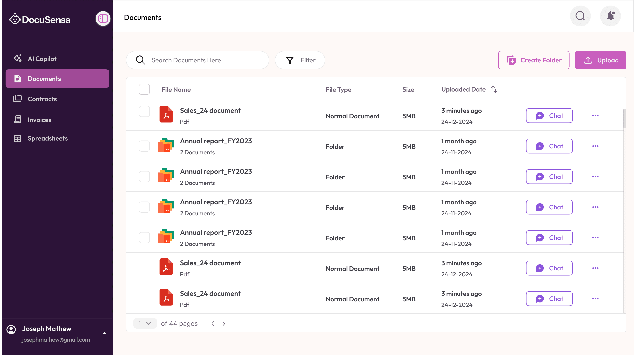
Task: Open the Invoices sidebar item
Action: coord(39,120)
